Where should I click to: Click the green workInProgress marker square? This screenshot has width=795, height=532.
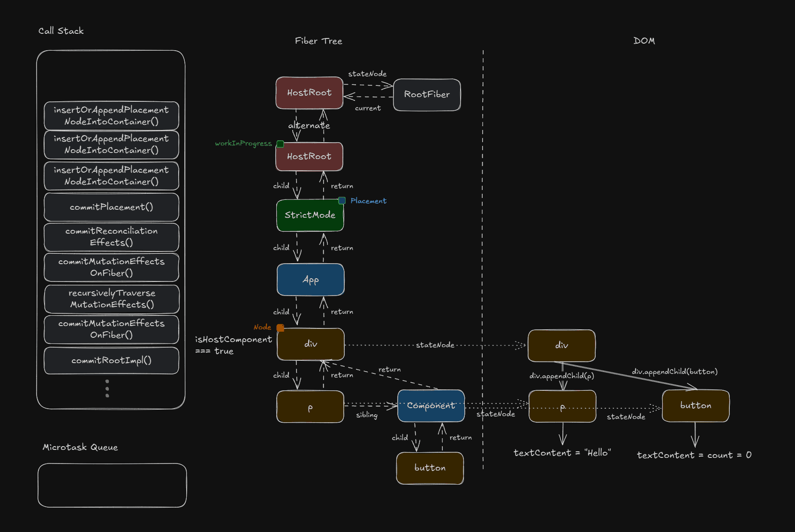280,144
